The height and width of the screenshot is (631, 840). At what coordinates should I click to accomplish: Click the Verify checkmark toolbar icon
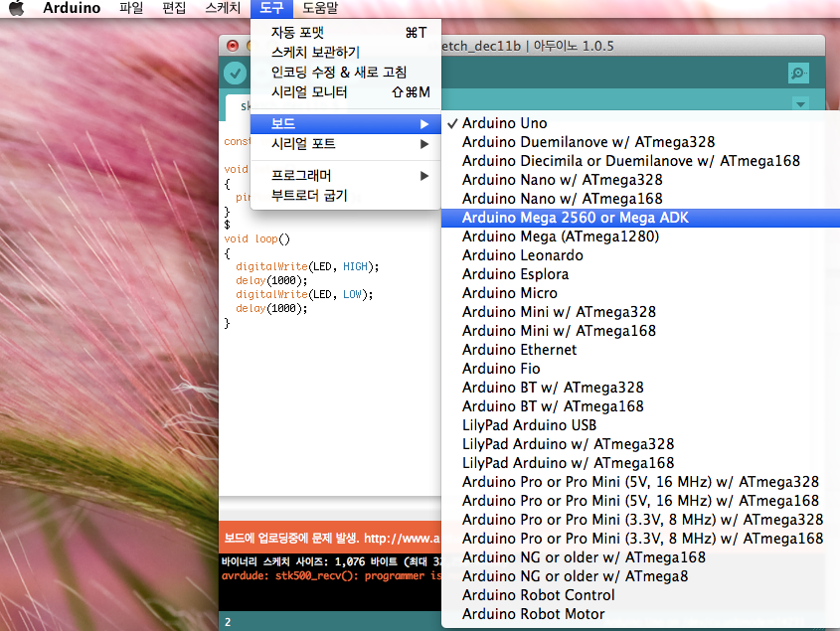pyautogui.click(x=235, y=74)
